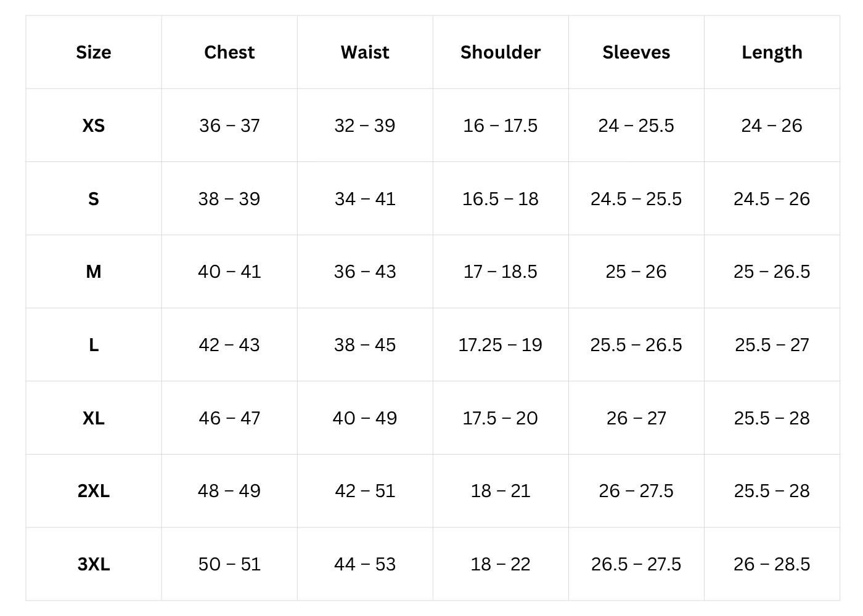863x616 pixels.
Task: Click the 2XL size row label
Action: pyautogui.click(x=94, y=491)
